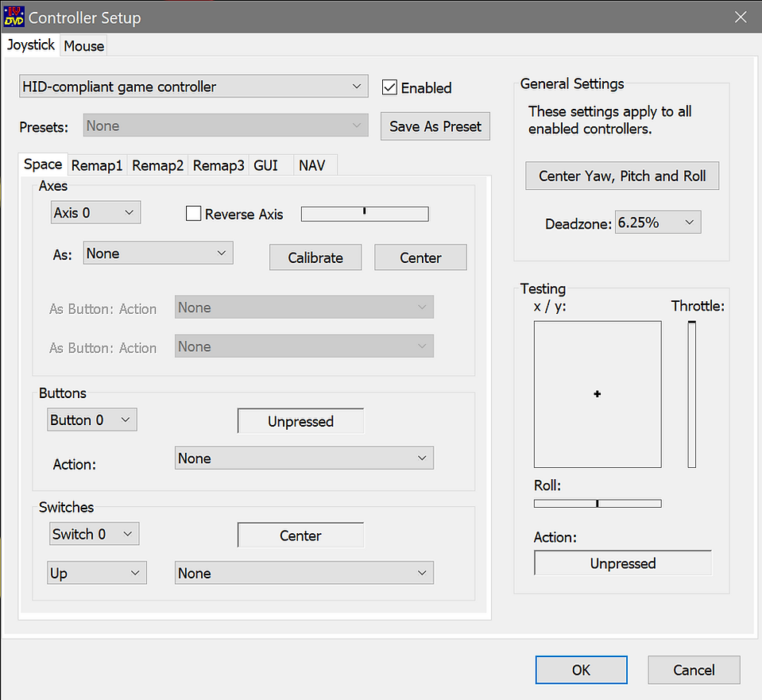The image size is (762, 700).
Task: Click the Calibrate button
Action: pyautogui.click(x=315, y=257)
